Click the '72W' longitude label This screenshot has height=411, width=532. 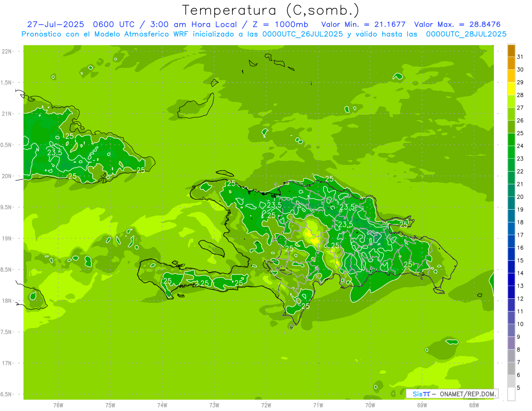coord(266,405)
